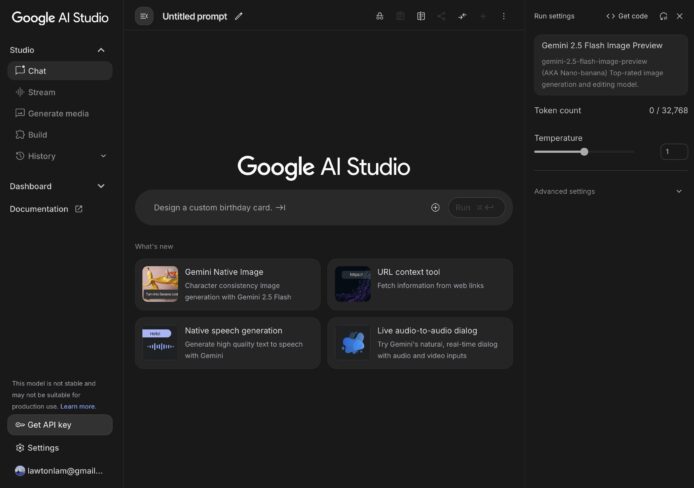
Task: Open the three-dot more options menu
Action: coord(503,16)
